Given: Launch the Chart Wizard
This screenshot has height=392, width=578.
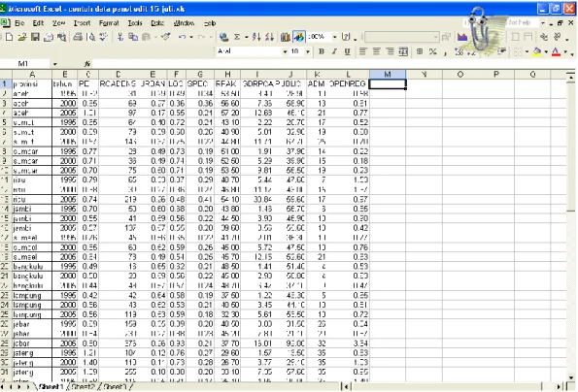Looking at the screenshot, I should coord(286,37).
